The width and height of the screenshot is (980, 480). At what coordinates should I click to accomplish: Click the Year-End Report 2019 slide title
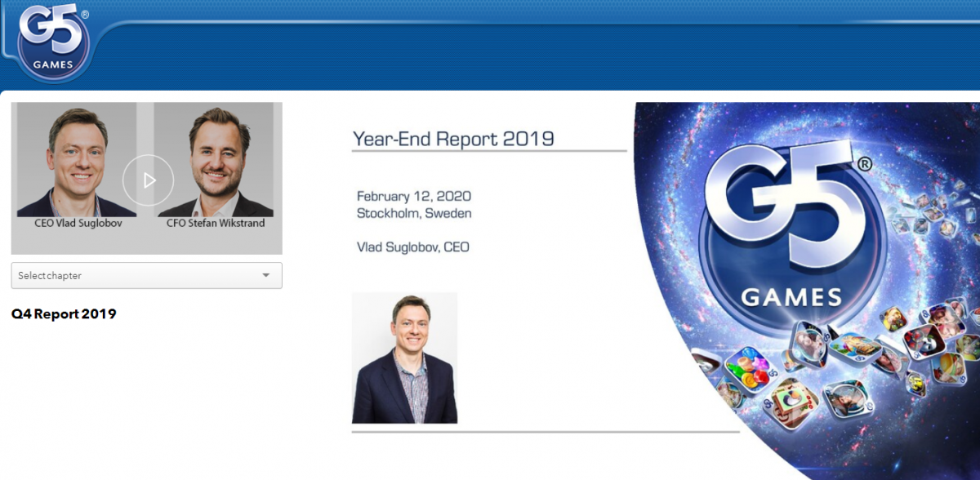(453, 139)
